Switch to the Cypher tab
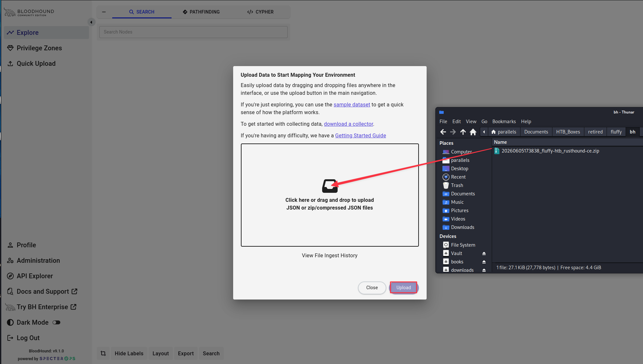The image size is (643, 364). coord(260,12)
